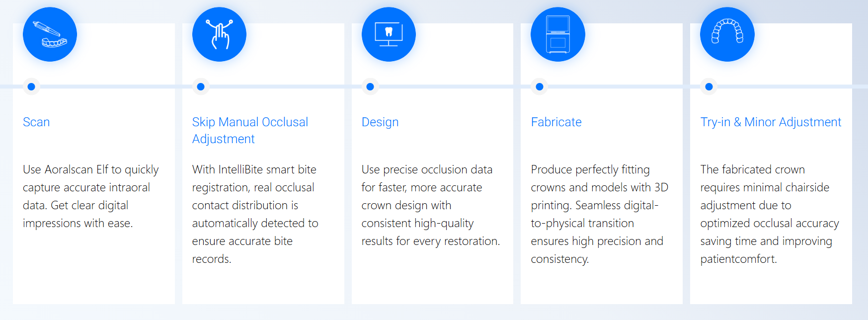Click the dental arch icon
This screenshot has width=868, height=320.
[727, 34]
